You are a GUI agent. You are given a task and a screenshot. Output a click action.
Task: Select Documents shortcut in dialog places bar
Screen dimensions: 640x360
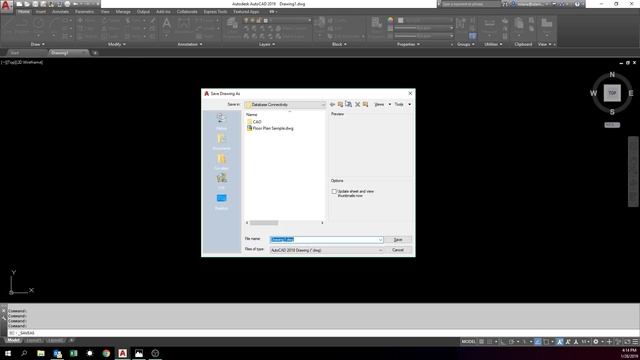click(x=221, y=141)
